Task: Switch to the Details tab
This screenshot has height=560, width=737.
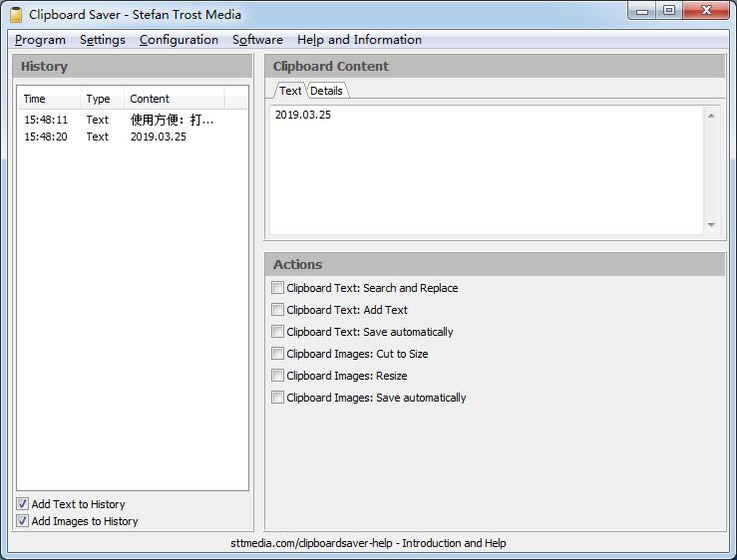Action: click(x=327, y=91)
